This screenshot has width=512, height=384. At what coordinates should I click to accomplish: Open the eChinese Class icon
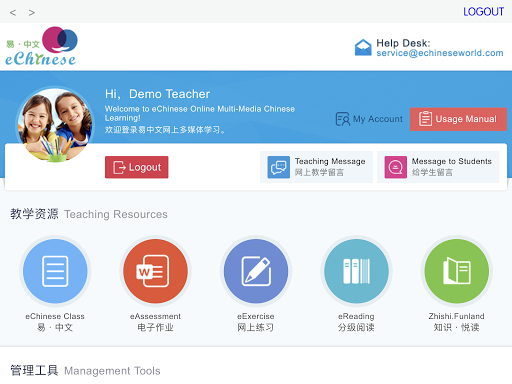[55, 271]
